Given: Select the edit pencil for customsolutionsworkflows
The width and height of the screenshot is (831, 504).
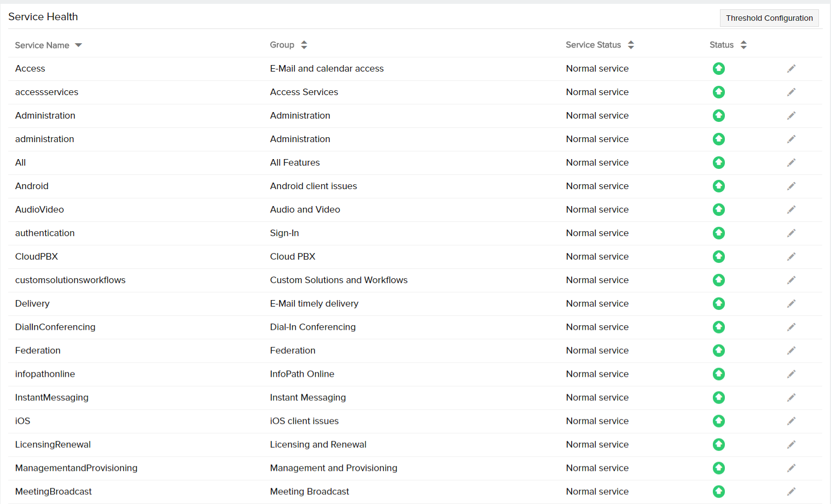Looking at the screenshot, I should [791, 280].
